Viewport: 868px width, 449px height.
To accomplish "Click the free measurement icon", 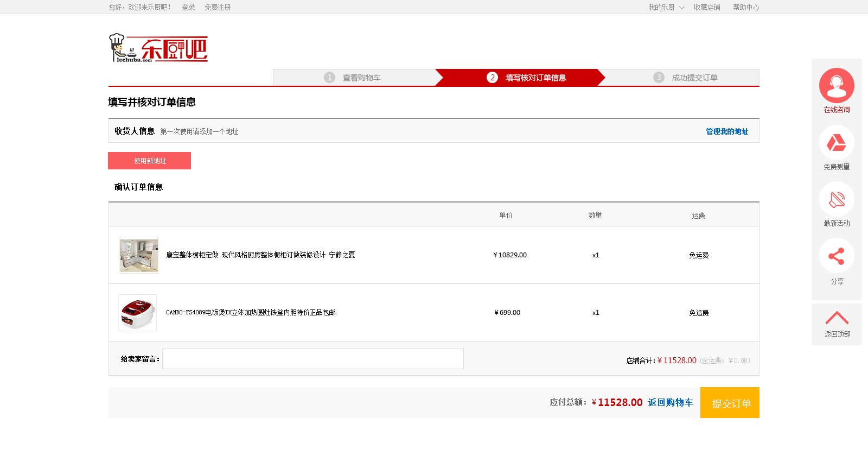I will pos(837,143).
